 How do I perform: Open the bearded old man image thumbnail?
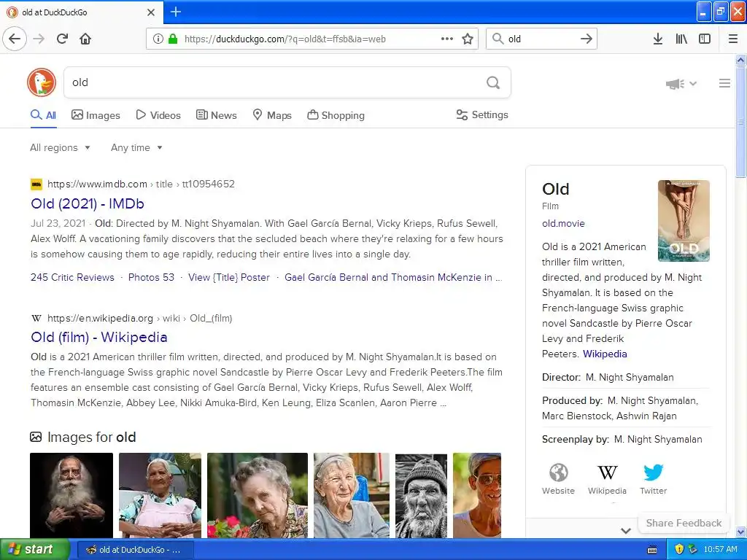pyautogui.click(x=71, y=495)
